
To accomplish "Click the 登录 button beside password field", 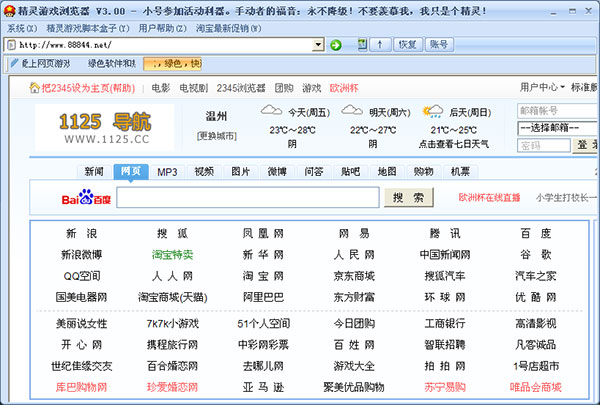I will tap(585, 145).
